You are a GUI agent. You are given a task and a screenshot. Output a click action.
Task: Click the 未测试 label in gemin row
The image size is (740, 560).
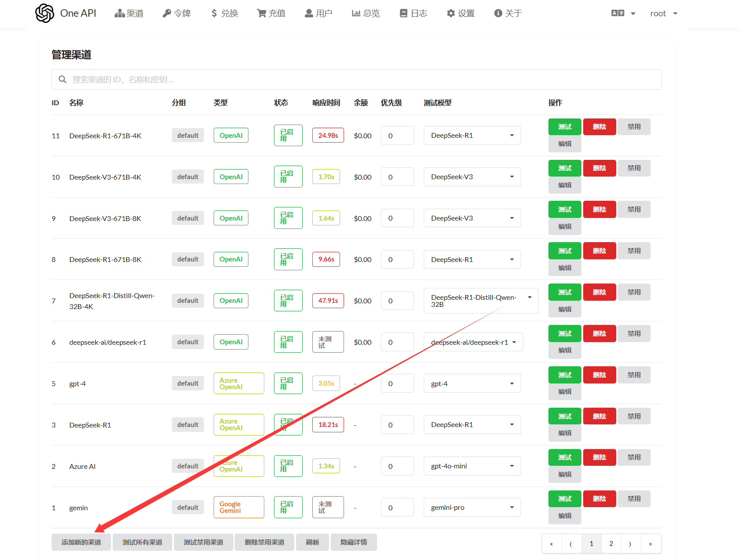328,507
